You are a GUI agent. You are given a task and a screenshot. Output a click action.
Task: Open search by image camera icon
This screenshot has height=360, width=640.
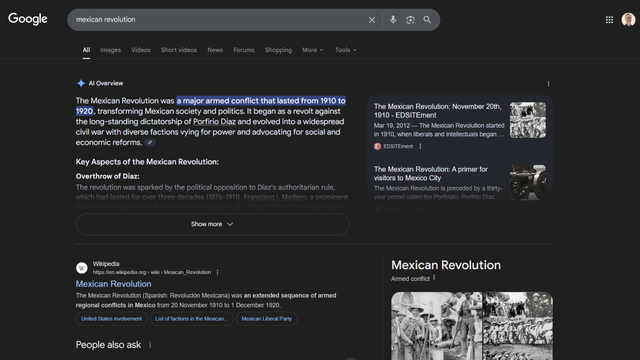click(410, 20)
